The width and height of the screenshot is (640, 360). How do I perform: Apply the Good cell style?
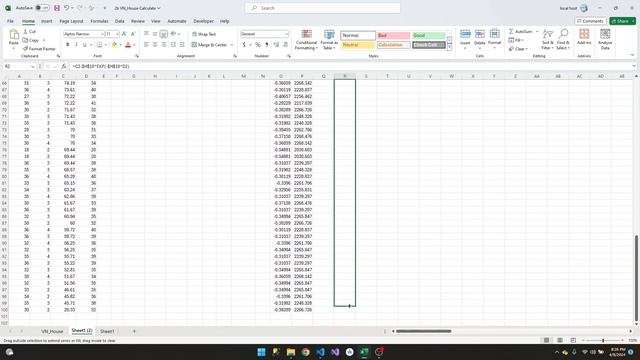point(429,36)
